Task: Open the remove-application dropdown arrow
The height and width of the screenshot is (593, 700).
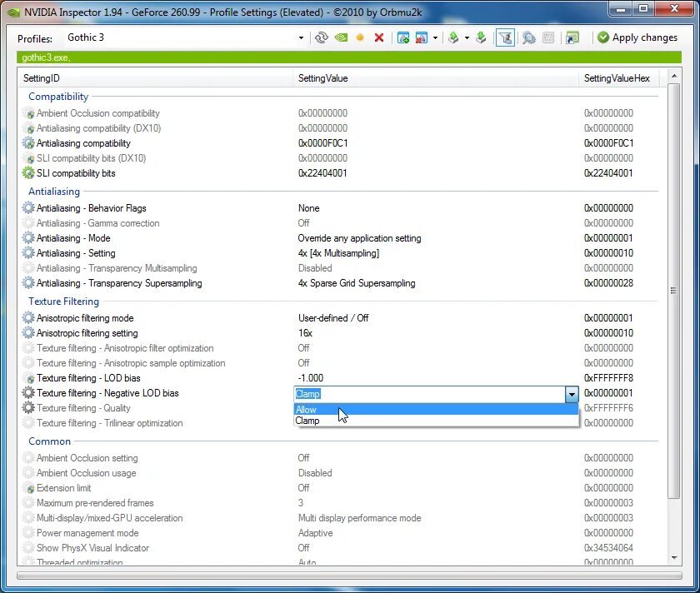Action: [x=435, y=38]
